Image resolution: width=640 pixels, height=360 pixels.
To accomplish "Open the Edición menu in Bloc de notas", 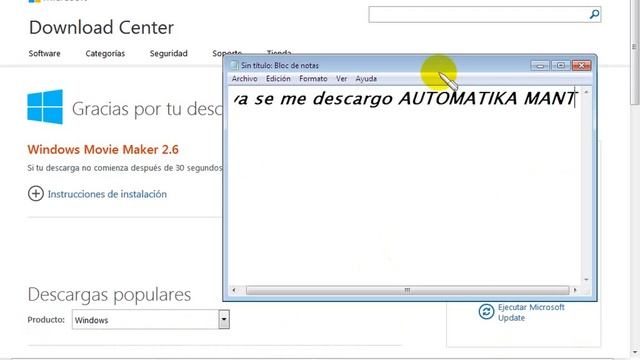I will (x=278, y=79).
